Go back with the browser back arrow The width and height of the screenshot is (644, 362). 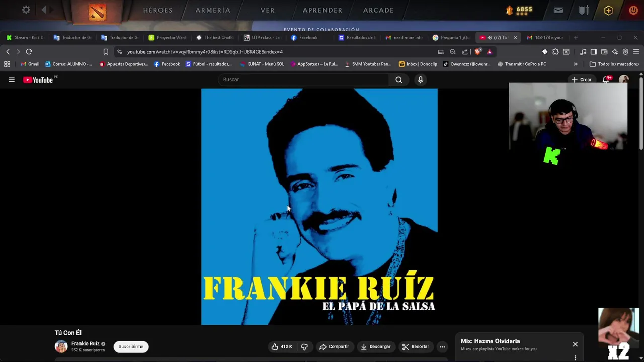[8, 52]
